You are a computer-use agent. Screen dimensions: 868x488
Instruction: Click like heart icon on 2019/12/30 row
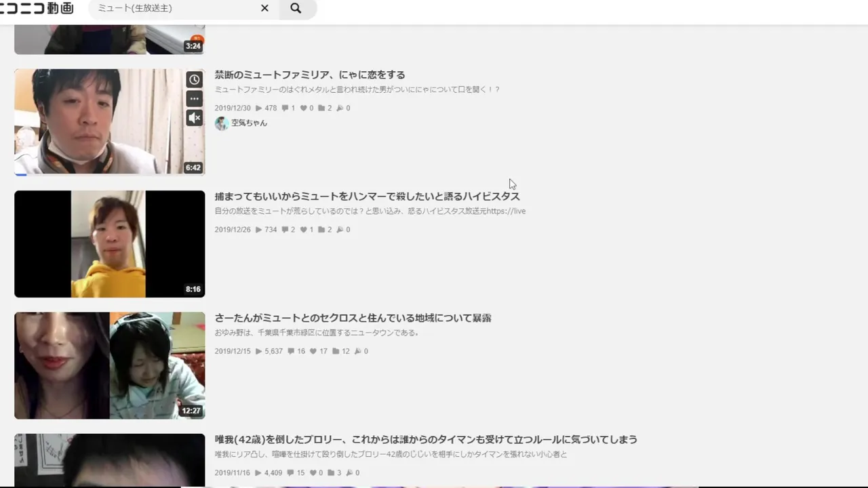click(x=303, y=108)
